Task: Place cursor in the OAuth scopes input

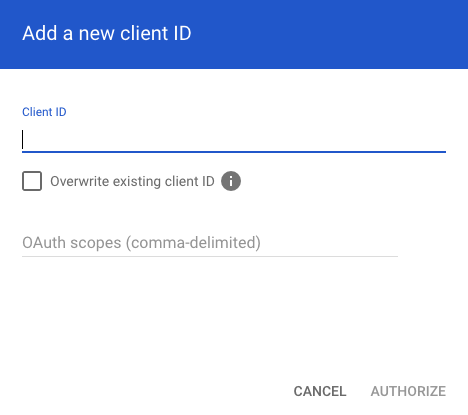Action: click(x=210, y=243)
